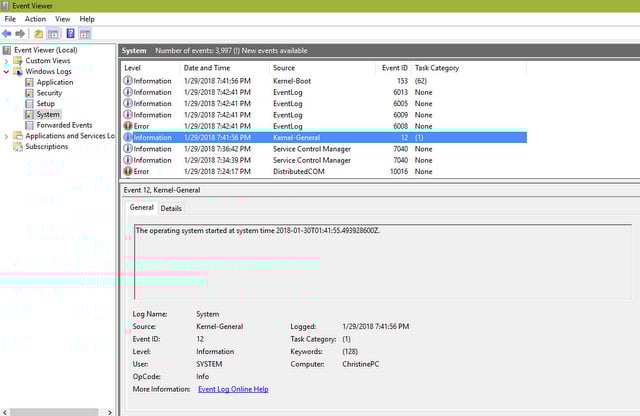
Task: Select the EventLog event 6005 row
Action: pos(324,104)
